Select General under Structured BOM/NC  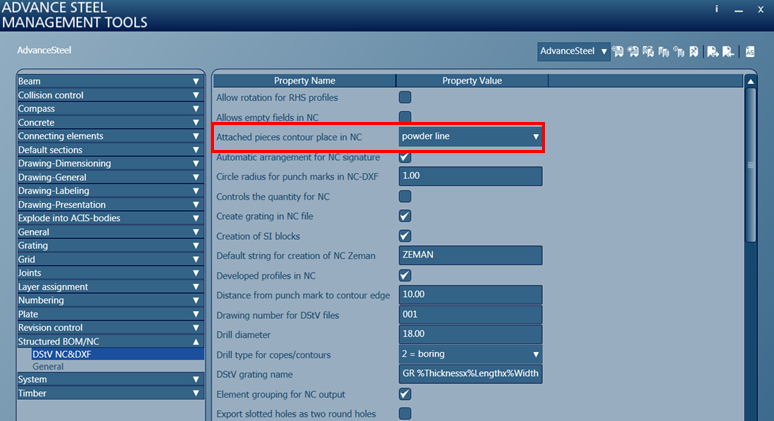pyautogui.click(x=48, y=367)
